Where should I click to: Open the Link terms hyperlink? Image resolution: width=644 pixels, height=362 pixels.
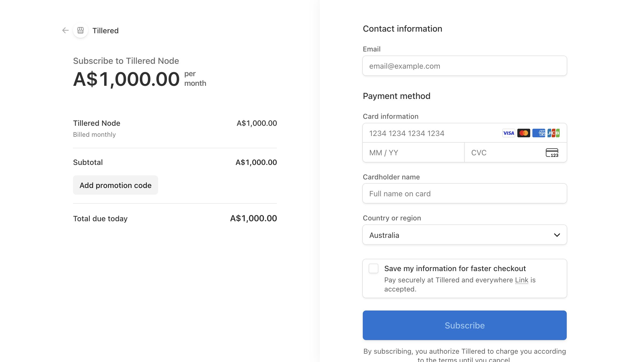click(x=522, y=280)
